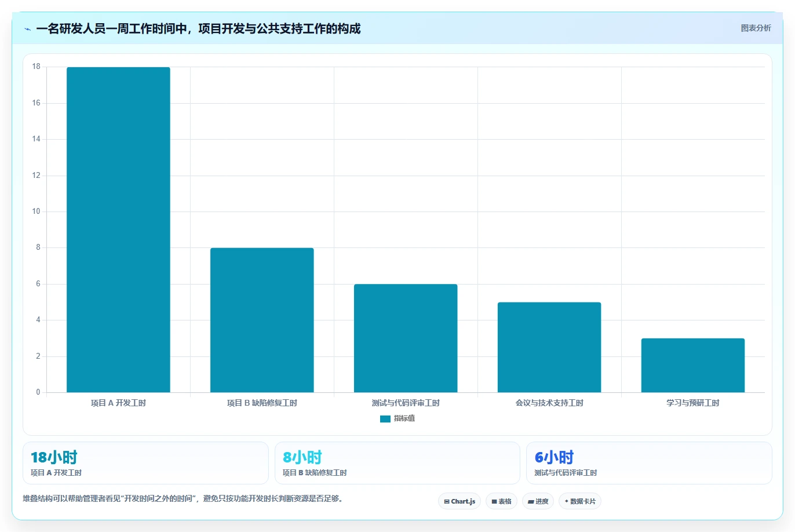Click the Chart.js tag chip
795x532 pixels.
(460, 501)
